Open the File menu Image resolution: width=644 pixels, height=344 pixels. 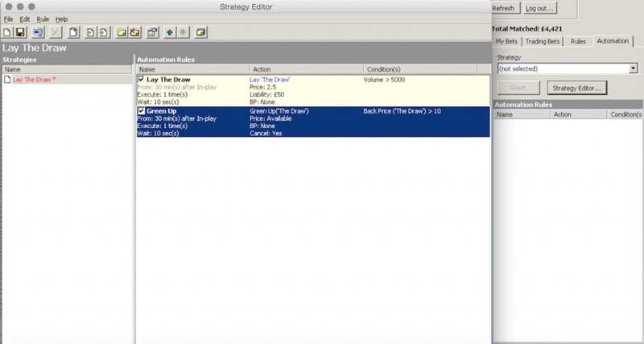[8, 19]
